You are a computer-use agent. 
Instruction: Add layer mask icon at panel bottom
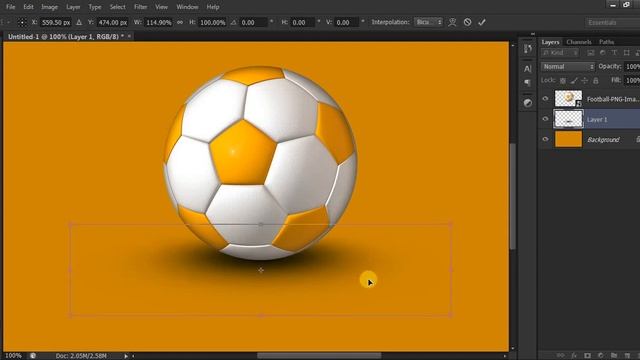pos(587,356)
